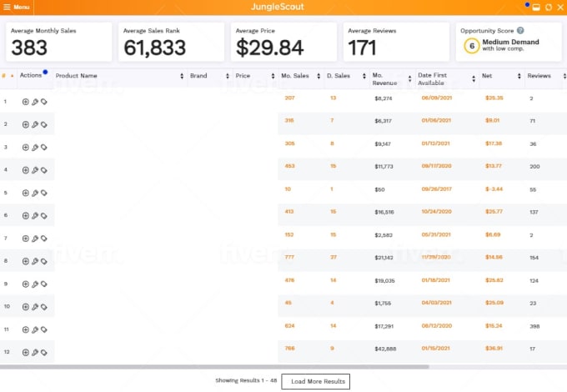Click the pin icon in row 11
Viewport: 567px width, 392px height.
[x=35, y=329]
